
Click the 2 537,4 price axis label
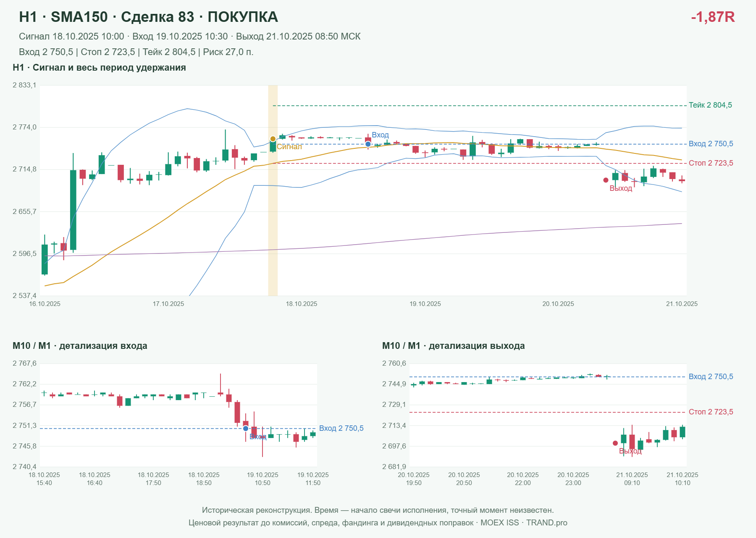[24, 295]
